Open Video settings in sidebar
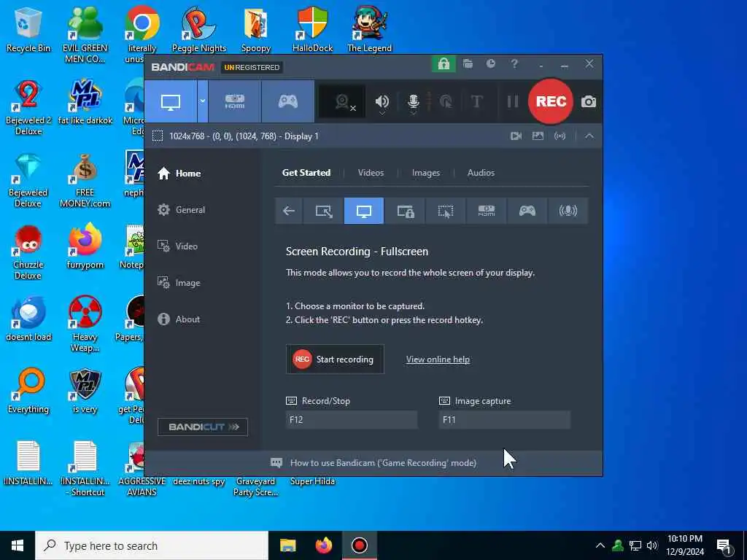The image size is (747, 560). pos(177,246)
